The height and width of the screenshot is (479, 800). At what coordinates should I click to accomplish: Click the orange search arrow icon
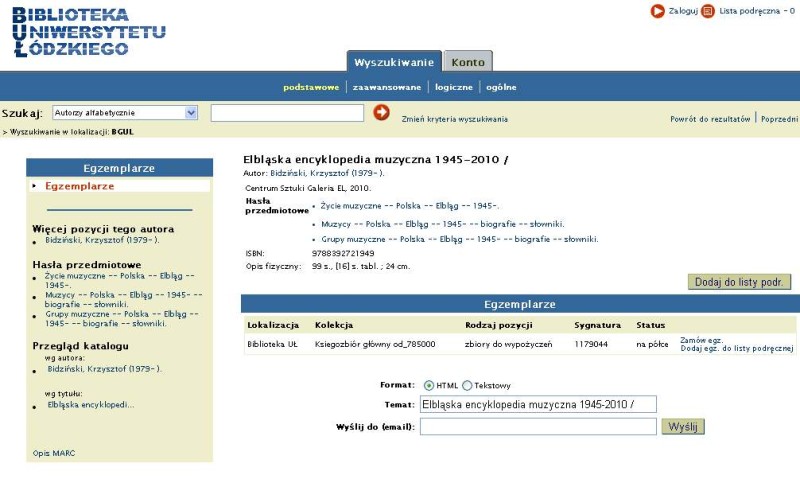click(x=381, y=112)
